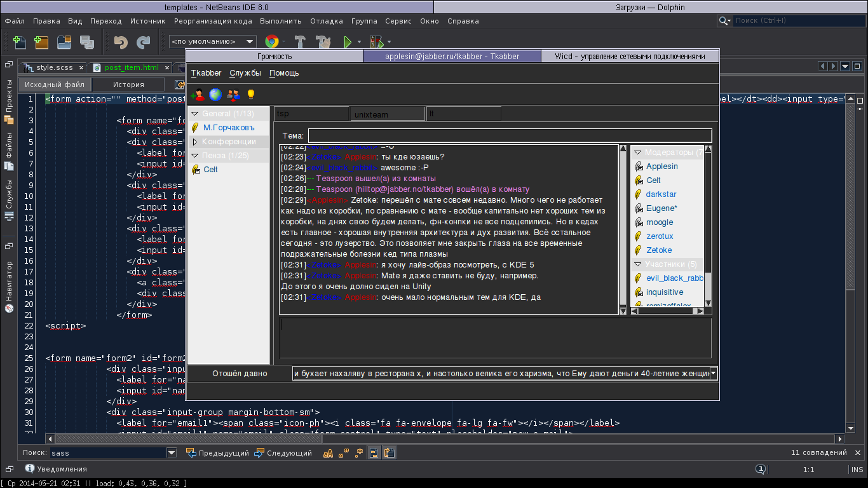This screenshot has width=868, height=488.
Task: Close the post_item.html tab
Action: pyautogui.click(x=166, y=67)
